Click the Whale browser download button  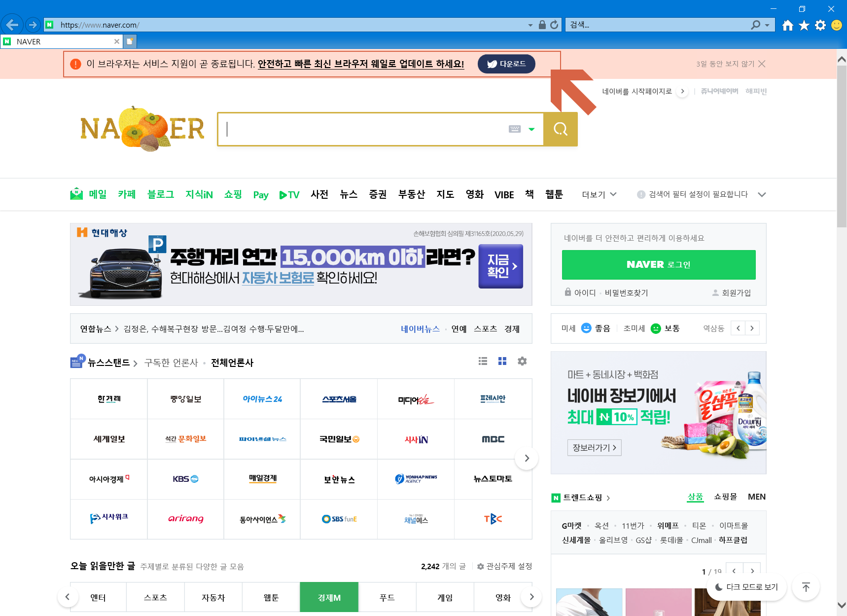(x=506, y=64)
